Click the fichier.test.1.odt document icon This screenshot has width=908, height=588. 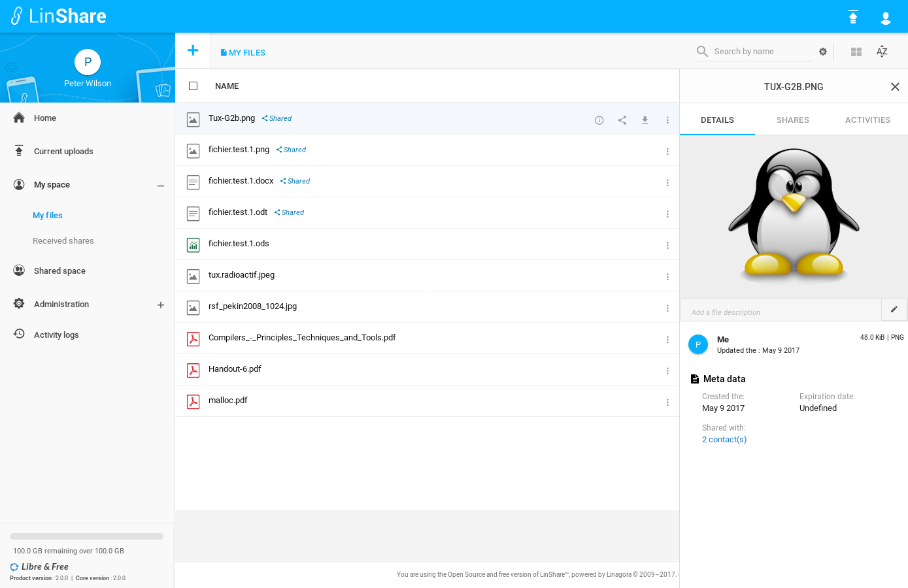tap(193, 214)
